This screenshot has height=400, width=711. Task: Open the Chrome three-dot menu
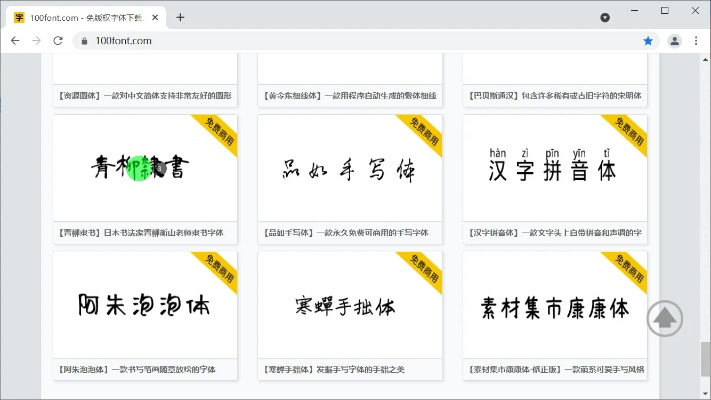click(x=696, y=41)
